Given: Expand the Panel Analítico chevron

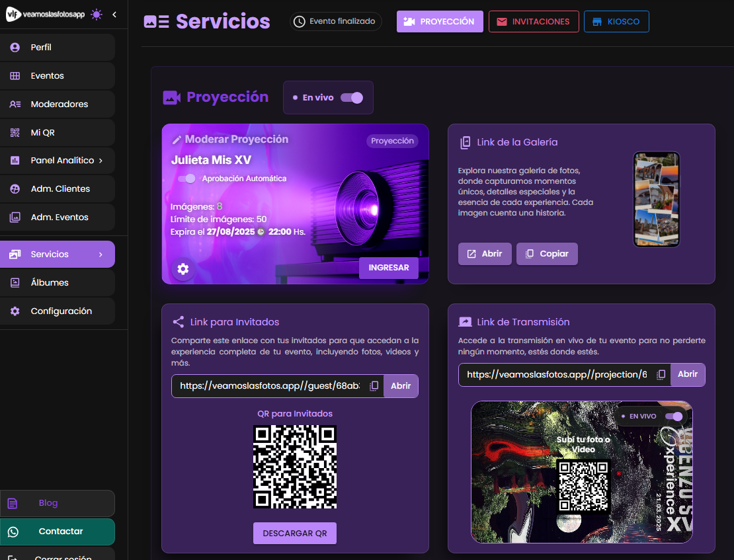Looking at the screenshot, I should click(101, 161).
